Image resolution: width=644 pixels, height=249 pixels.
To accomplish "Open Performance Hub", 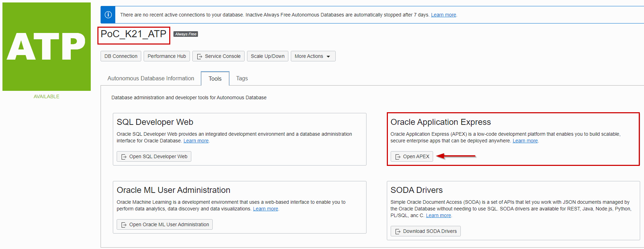I will pyautogui.click(x=167, y=56).
